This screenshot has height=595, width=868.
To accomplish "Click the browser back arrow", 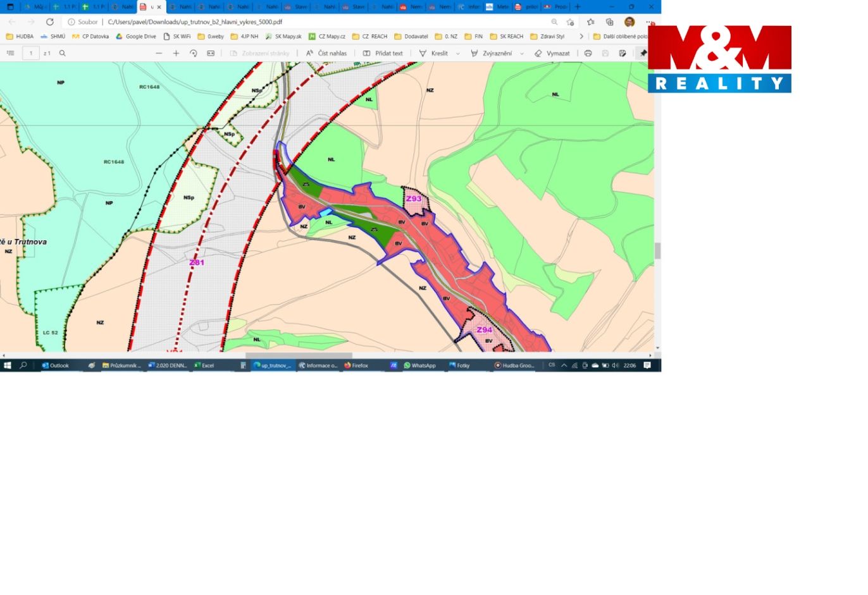I will coord(12,21).
